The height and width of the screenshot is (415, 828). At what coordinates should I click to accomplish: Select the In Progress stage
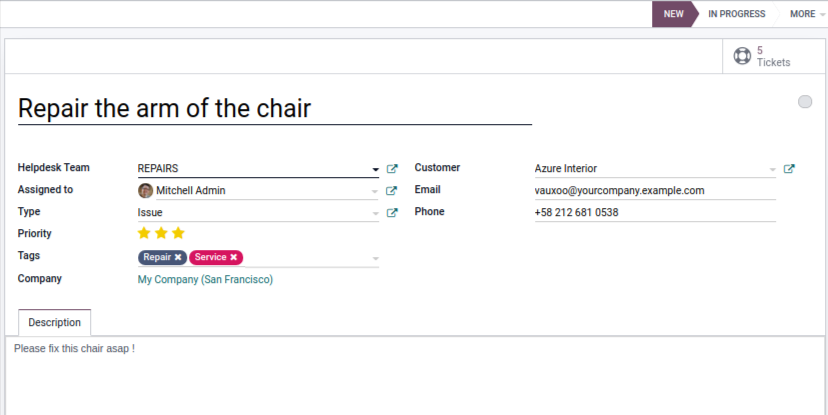736,14
